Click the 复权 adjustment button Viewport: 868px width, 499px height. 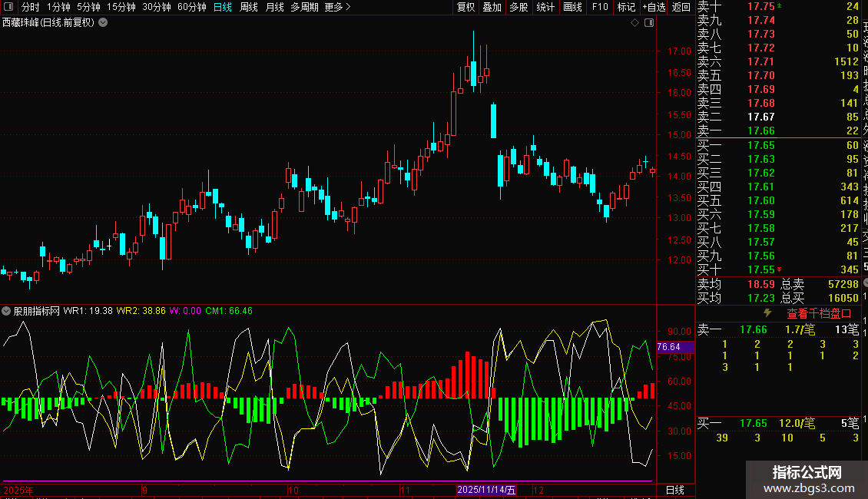(465, 7)
